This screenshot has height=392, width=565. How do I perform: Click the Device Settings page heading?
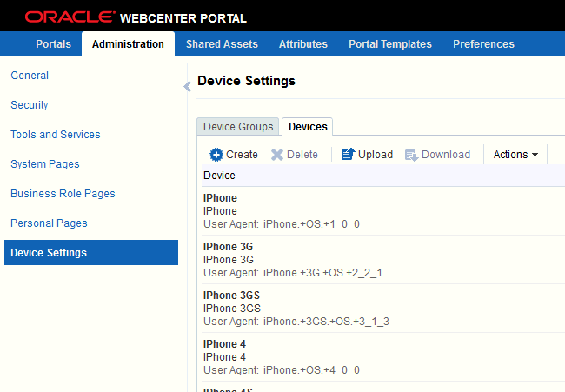pyautogui.click(x=247, y=81)
